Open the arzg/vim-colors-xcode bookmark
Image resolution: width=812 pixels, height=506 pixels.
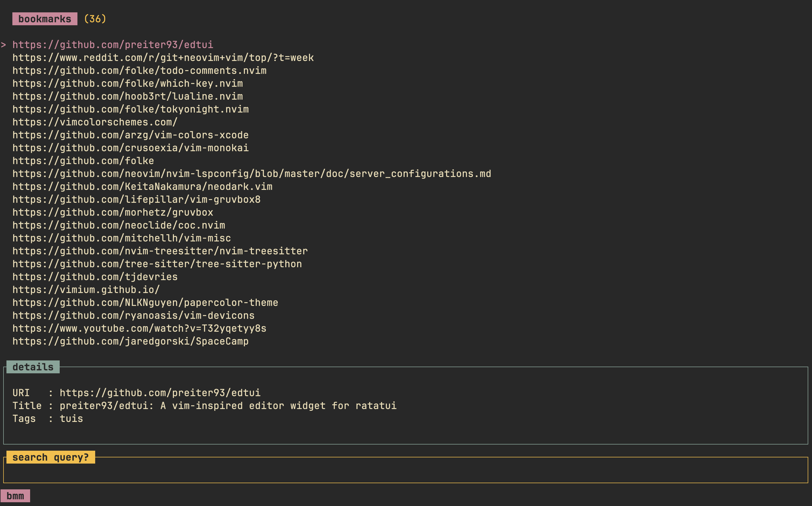click(x=130, y=135)
